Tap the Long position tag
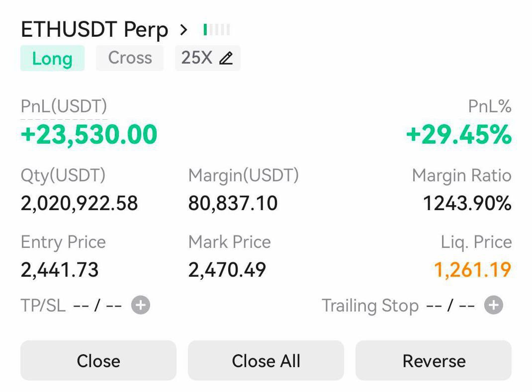The image size is (532, 392). coord(52,58)
